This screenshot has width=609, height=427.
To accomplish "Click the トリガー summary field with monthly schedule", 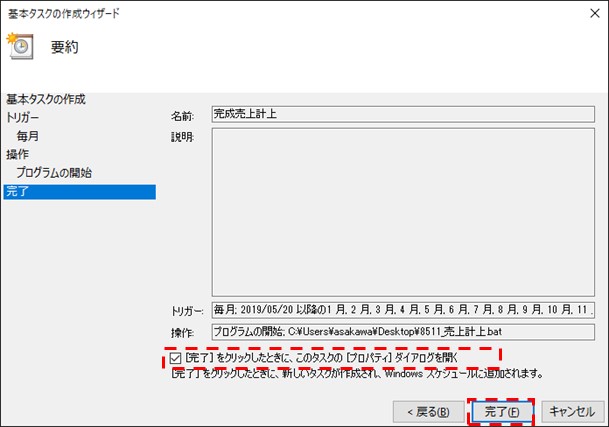I will [x=403, y=311].
